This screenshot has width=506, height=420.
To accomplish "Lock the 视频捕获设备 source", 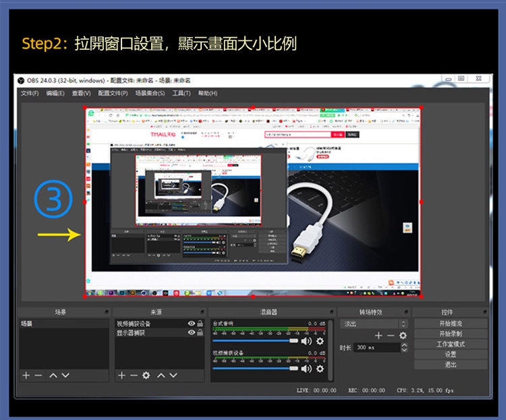I will coord(200,324).
